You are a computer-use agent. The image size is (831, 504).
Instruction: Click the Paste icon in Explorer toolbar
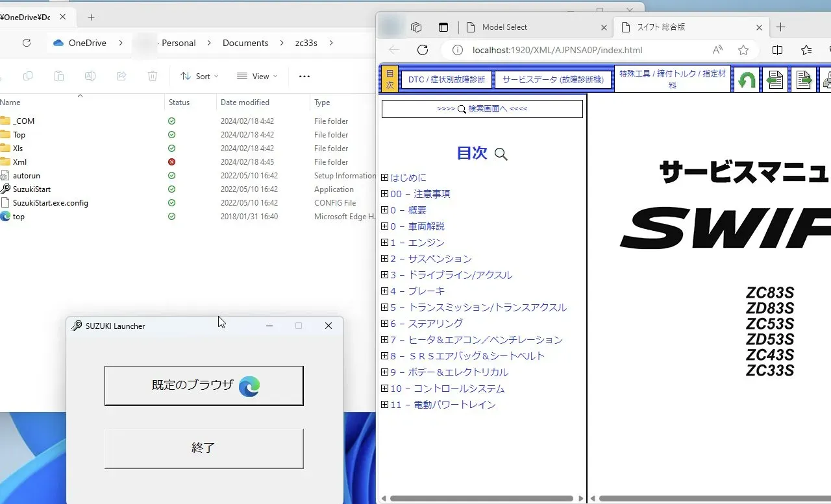click(59, 76)
